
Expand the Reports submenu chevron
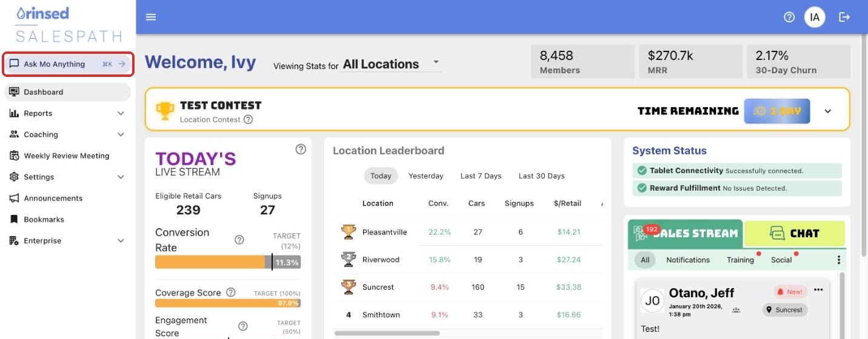[x=121, y=113]
